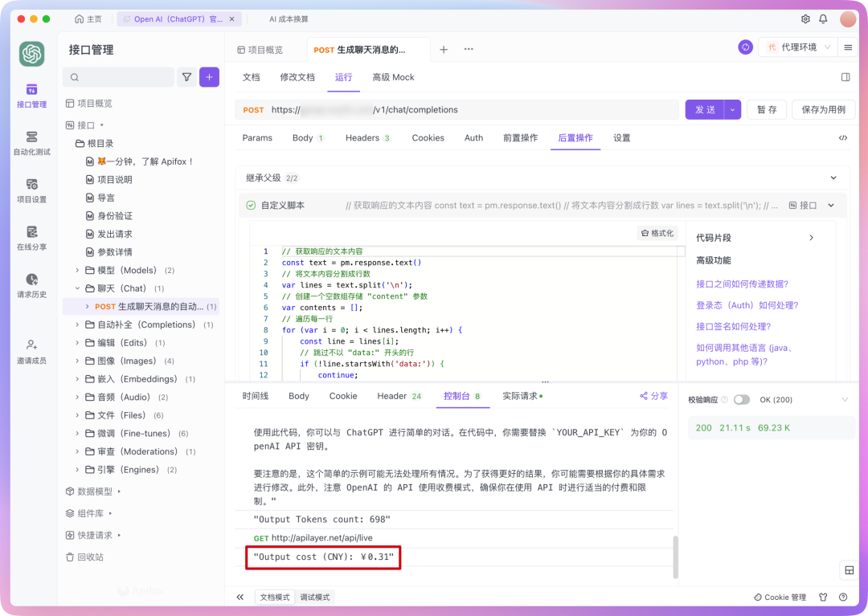Click the purple plus button to add an interface
Image resolution: width=868 pixels, height=616 pixels.
click(209, 77)
